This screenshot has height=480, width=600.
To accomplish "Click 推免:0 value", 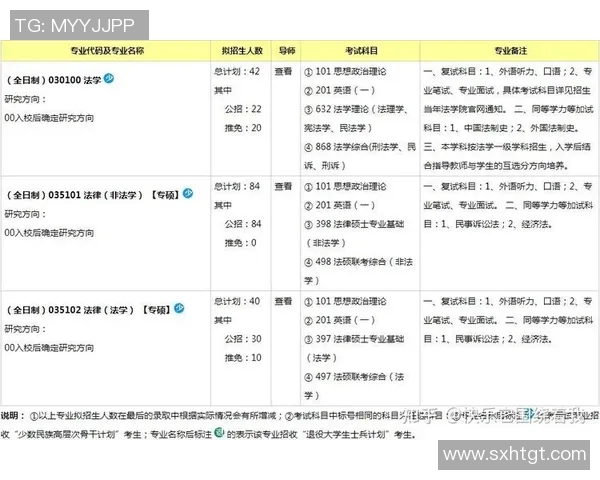I will pyautogui.click(x=240, y=243).
